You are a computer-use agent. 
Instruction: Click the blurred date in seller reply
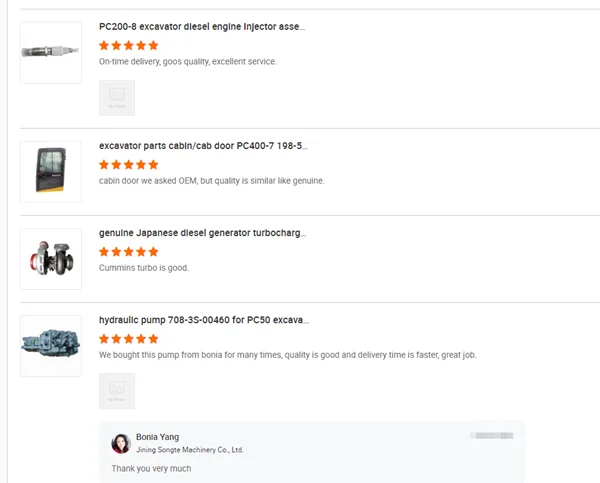[492, 436]
